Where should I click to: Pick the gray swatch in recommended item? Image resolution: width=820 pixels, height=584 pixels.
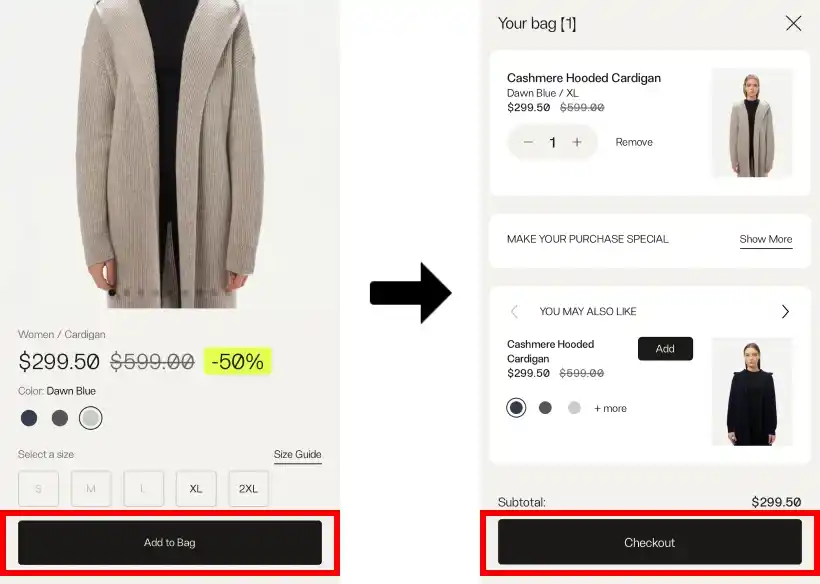545,407
